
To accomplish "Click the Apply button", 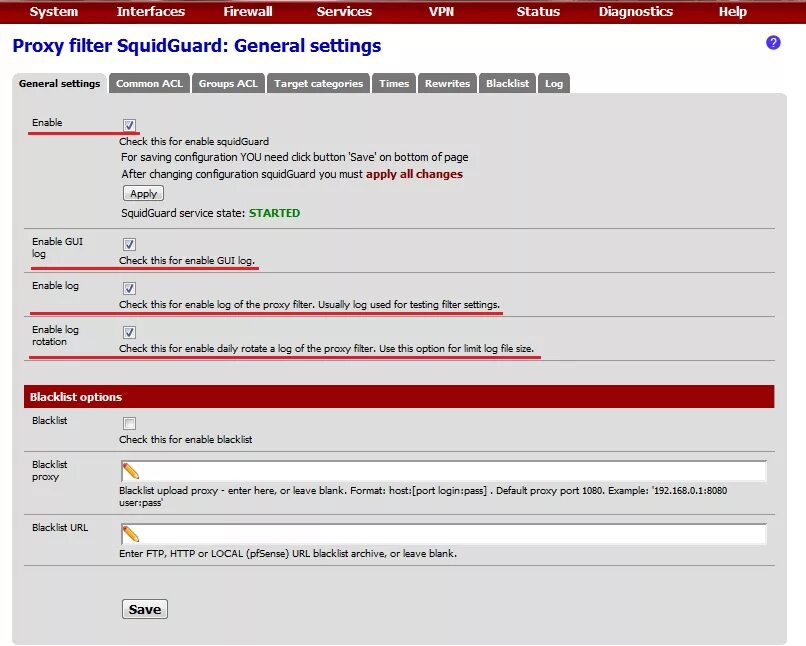I will point(143,194).
